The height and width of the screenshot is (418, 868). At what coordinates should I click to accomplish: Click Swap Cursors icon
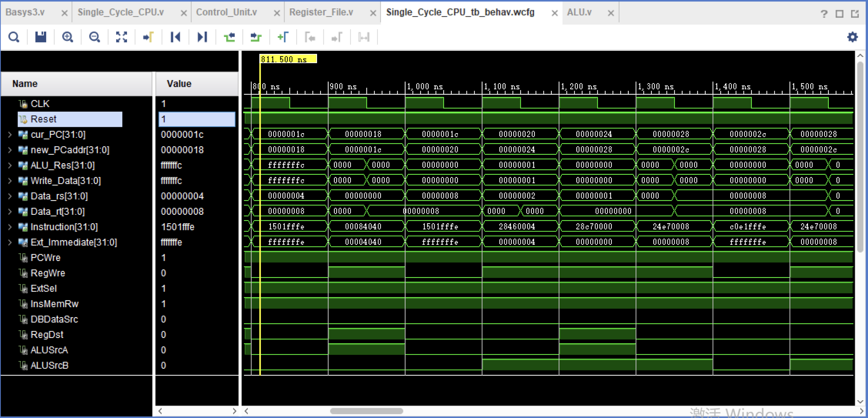click(x=364, y=37)
